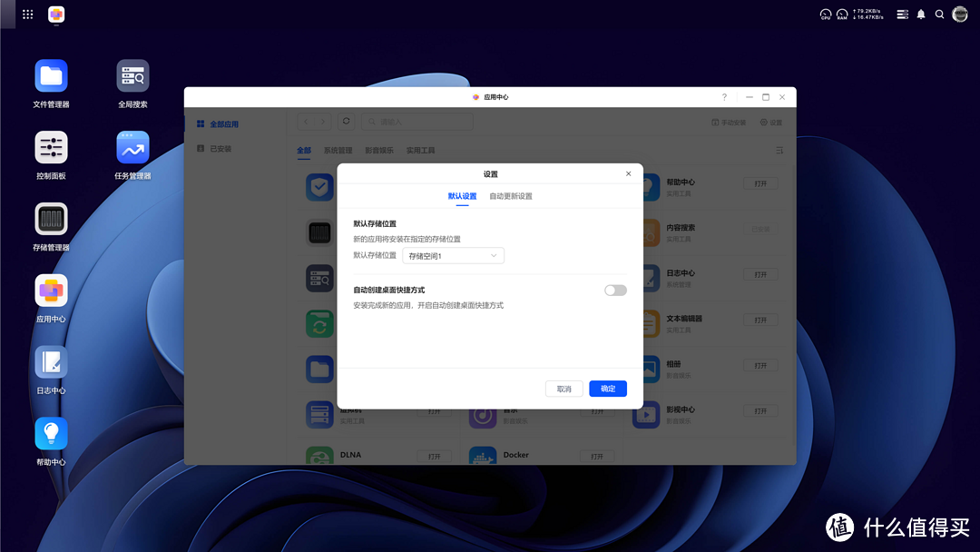Click the help question mark in 应用中心 title bar
Viewport: 980px width, 552px height.
click(724, 97)
